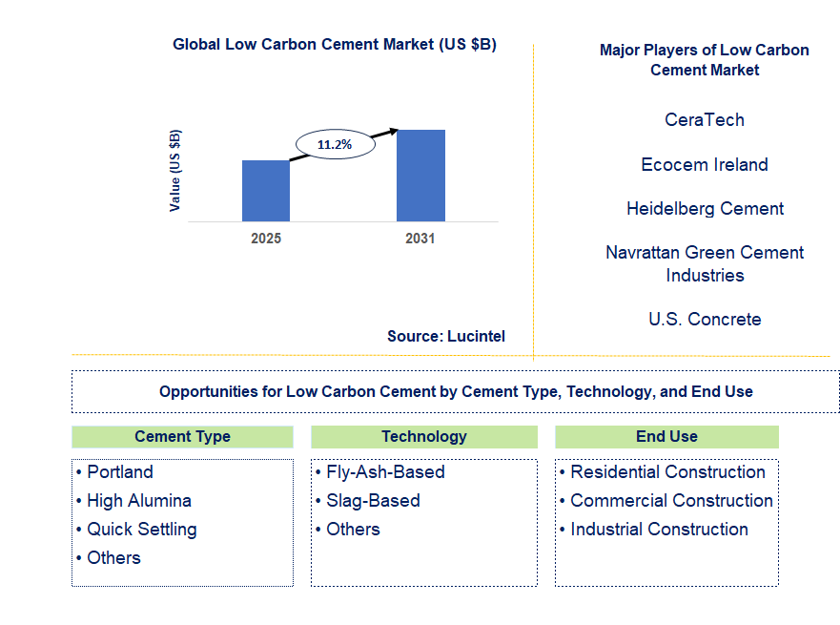Image resolution: width=840 pixels, height=625 pixels.
Task: Click the 'Opportunities for Low Carbon Cement' heading box
Action: tap(456, 391)
